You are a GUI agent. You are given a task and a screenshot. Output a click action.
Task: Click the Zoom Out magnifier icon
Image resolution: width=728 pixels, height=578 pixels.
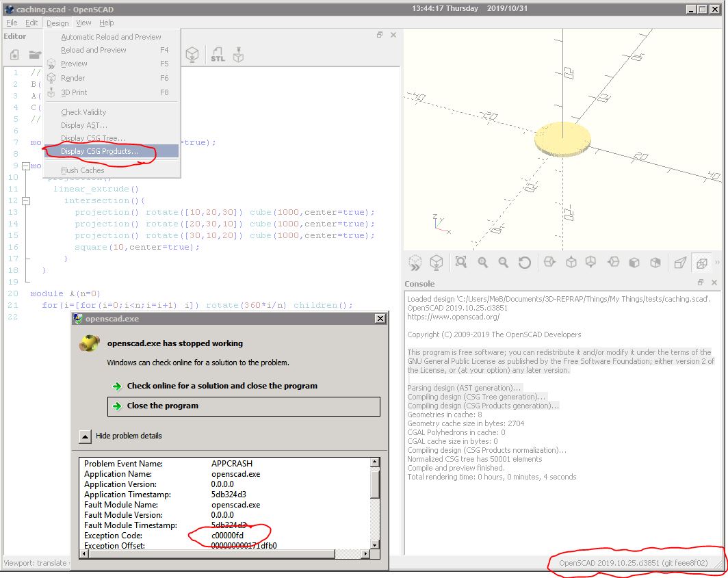503,262
